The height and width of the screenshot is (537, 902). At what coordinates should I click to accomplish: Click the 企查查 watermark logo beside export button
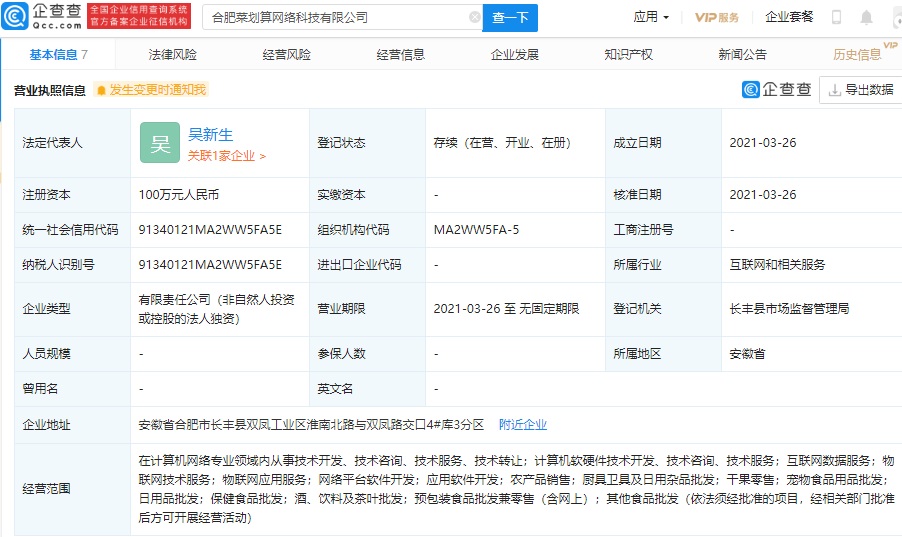(x=777, y=90)
